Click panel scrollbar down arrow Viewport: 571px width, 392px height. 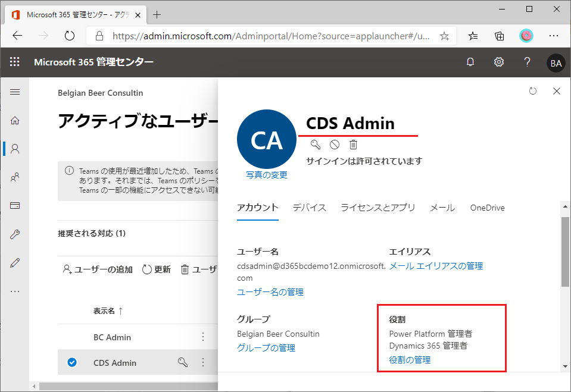(x=565, y=366)
